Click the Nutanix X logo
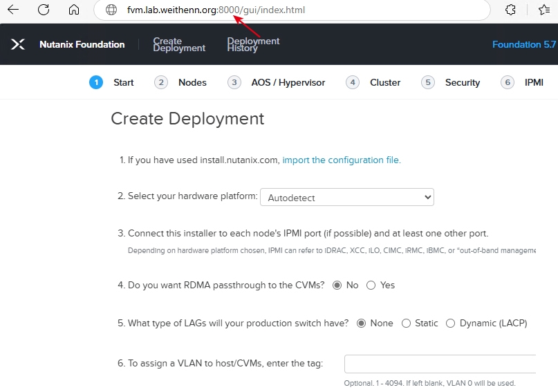The width and height of the screenshot is (558, 392). pos(18,44)
